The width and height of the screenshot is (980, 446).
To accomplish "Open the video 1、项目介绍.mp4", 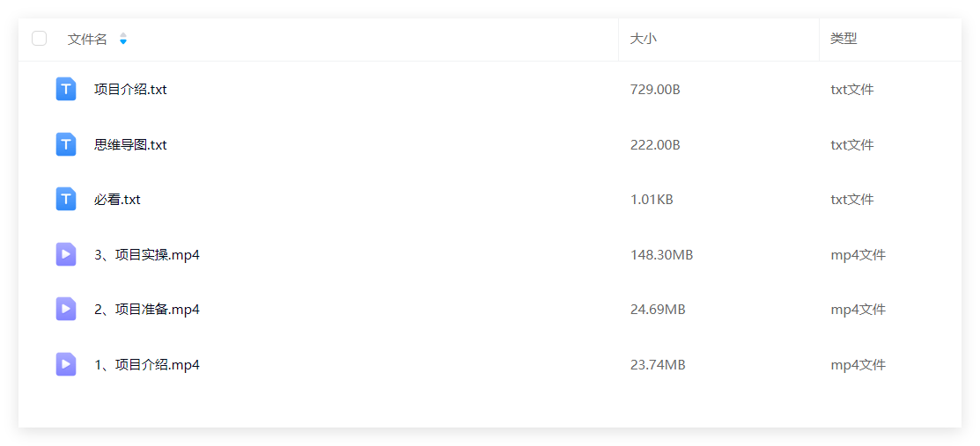I will 147,365.
